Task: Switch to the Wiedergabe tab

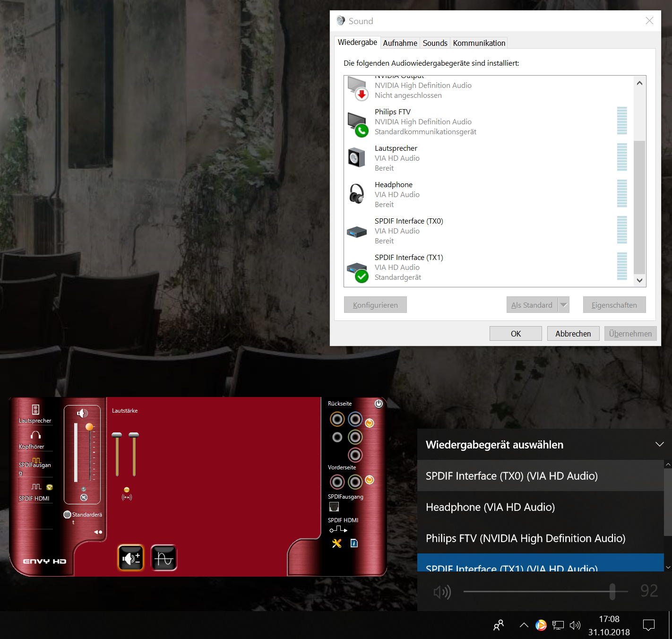Action: coord(357,42)
